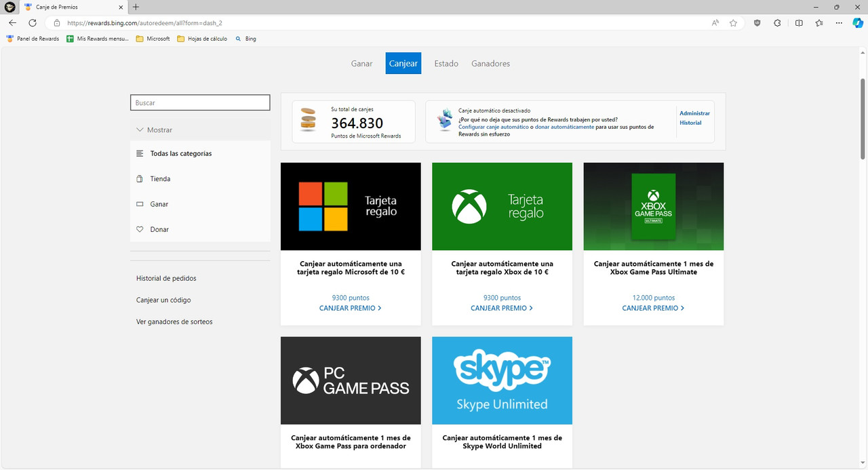Open the Administrar link

tap(694, 113)
